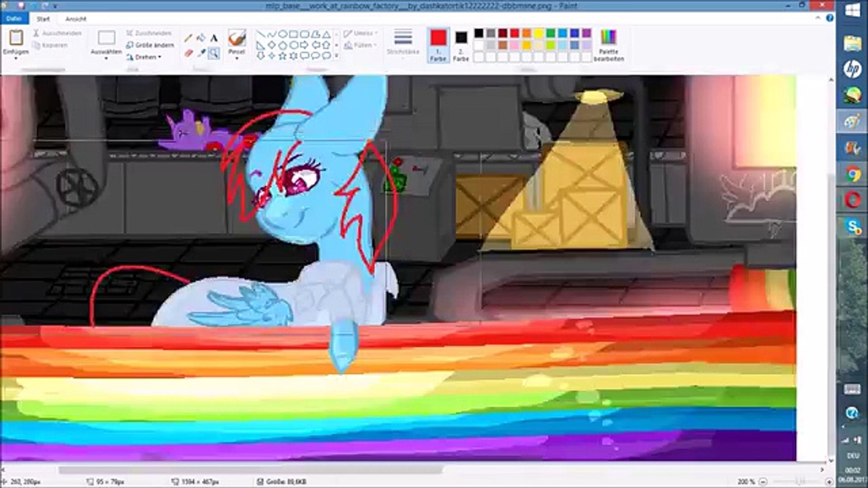Click the Pinsel brush icon
Image resolution: width=868 pixels, height=488 pixels.
(236, 38)
